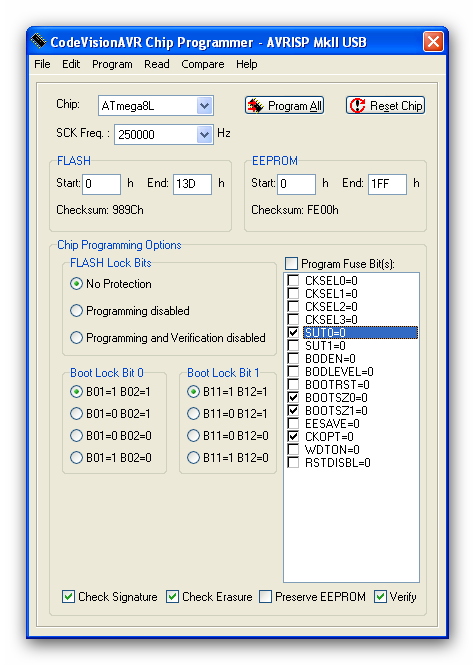Click the FLASH Checksum: 989Ch text
The image size is (475, 665).
(x=100, y=210)
